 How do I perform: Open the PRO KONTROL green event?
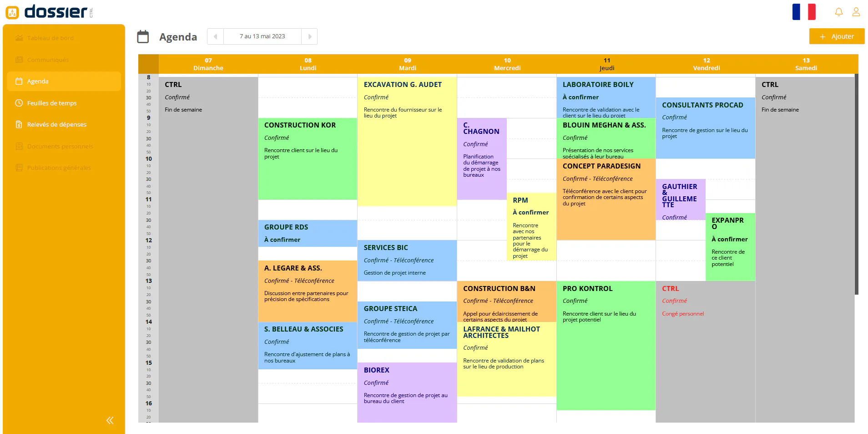point(606,346)
